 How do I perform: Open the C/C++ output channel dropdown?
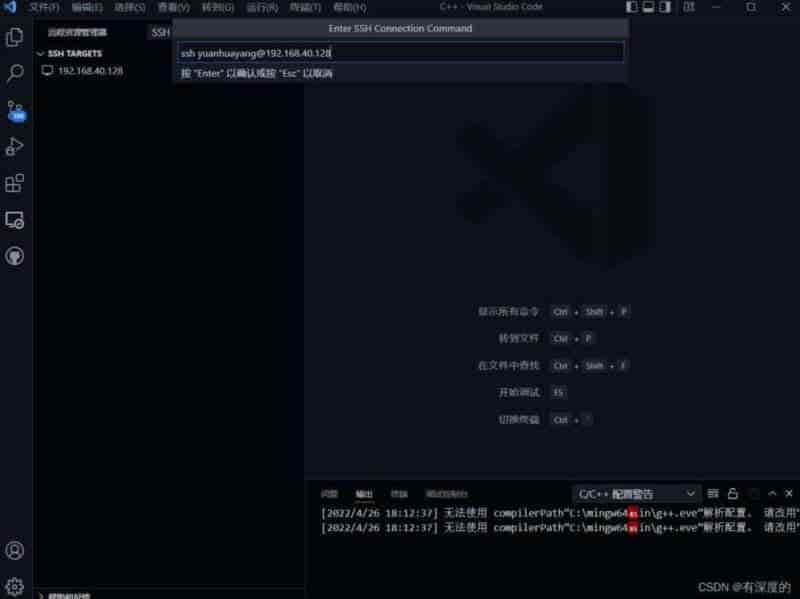[x=636, y=494]
